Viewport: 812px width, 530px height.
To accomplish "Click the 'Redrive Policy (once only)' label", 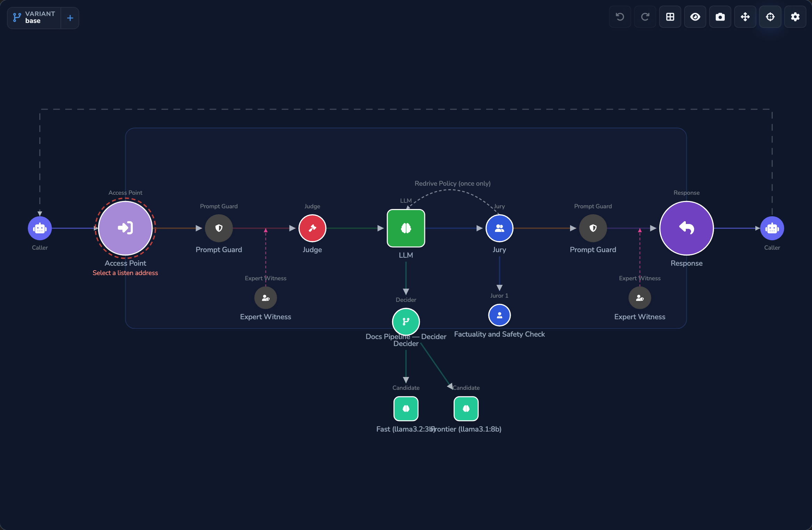I will (453, 183).
